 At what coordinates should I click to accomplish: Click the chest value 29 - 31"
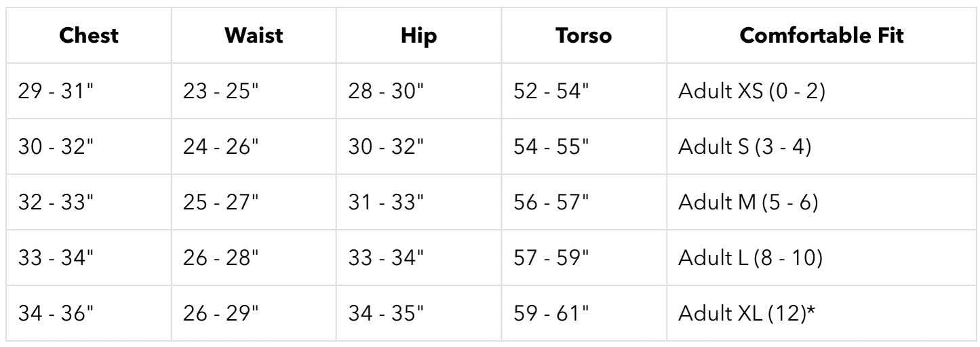(x=56, y=91)
